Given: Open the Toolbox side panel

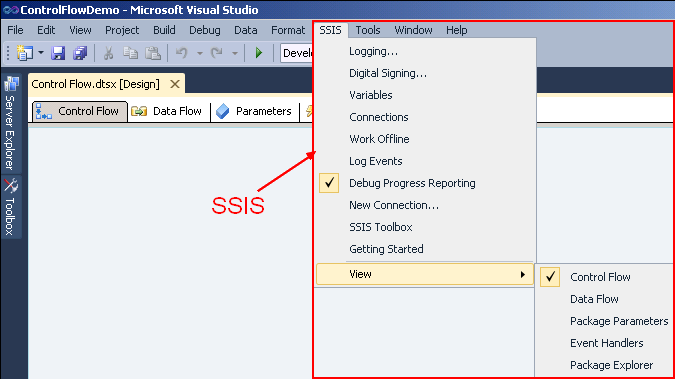Looking at the screenshot, I should click(x=10, y=206).
